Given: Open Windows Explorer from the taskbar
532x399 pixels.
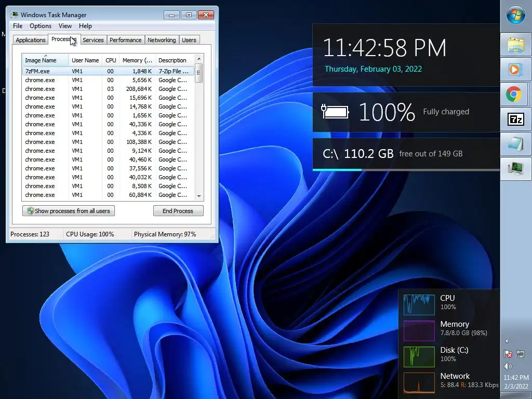Looking at the screenshot, I should pos(516,45).
